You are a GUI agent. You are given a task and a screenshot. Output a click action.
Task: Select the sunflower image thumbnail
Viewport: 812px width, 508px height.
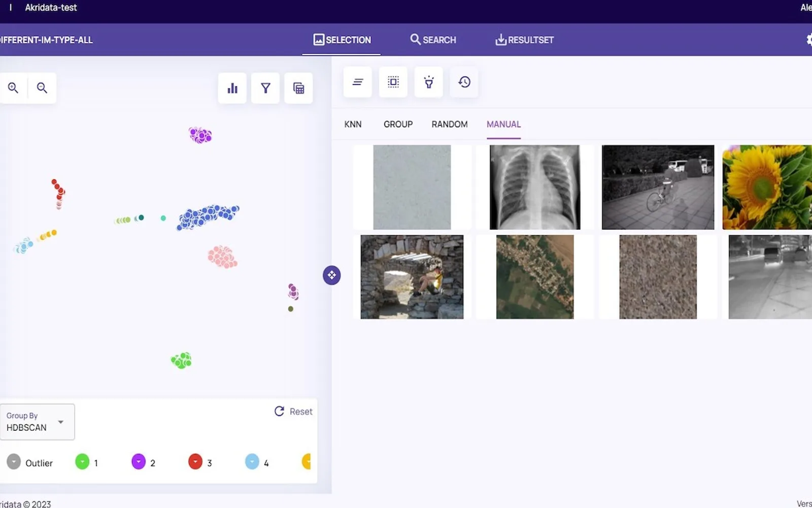pos(767,187)
